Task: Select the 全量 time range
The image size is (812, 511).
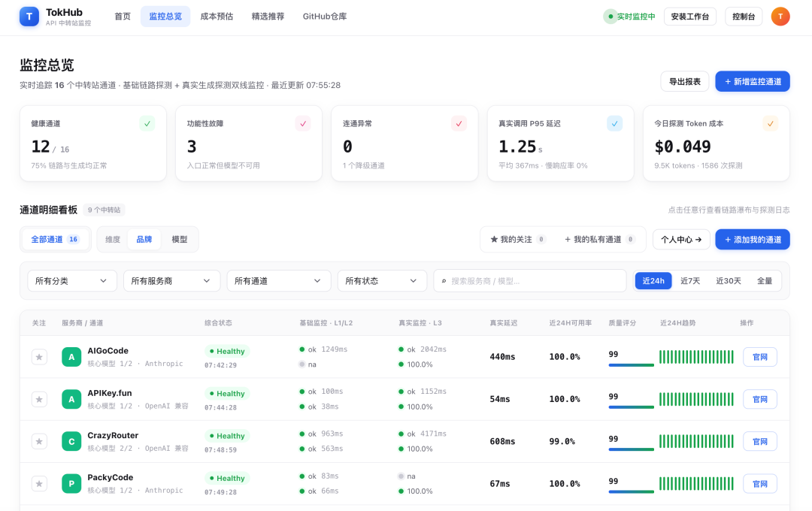Action: (765, 280)
